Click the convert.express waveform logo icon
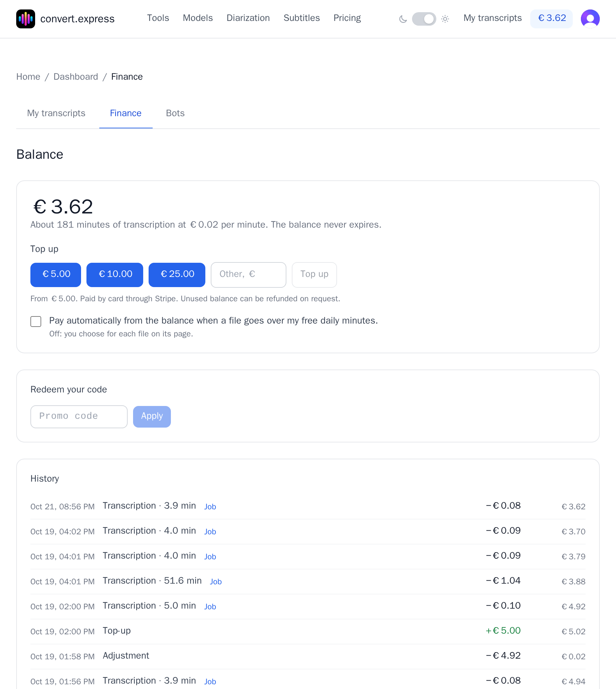This screenshot has width=616, height=689. (25, 19)
